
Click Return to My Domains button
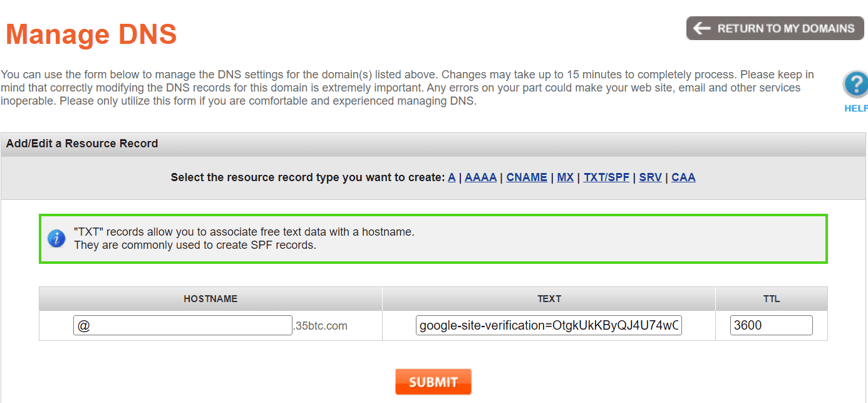[x=775, y=28]
